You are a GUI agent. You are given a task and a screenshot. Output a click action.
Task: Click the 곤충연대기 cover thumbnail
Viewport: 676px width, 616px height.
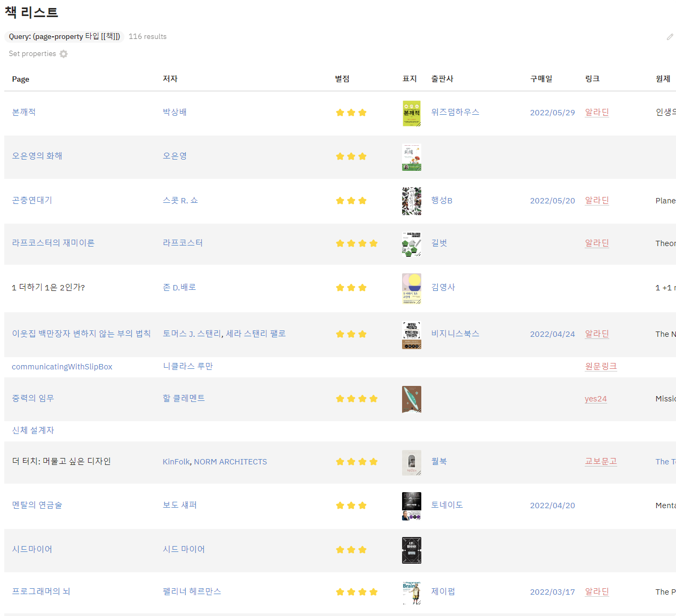pyautogui.click(x=412, y=201)
